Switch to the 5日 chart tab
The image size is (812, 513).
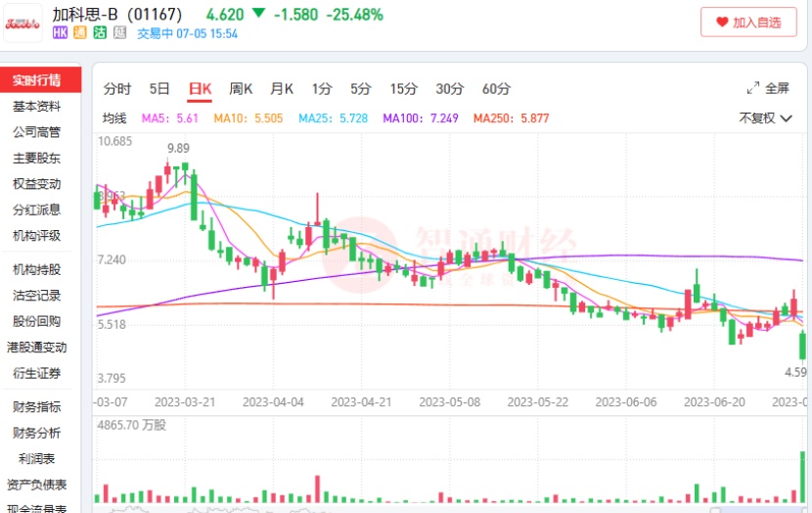pyautogui.click(x=159, y=89)
